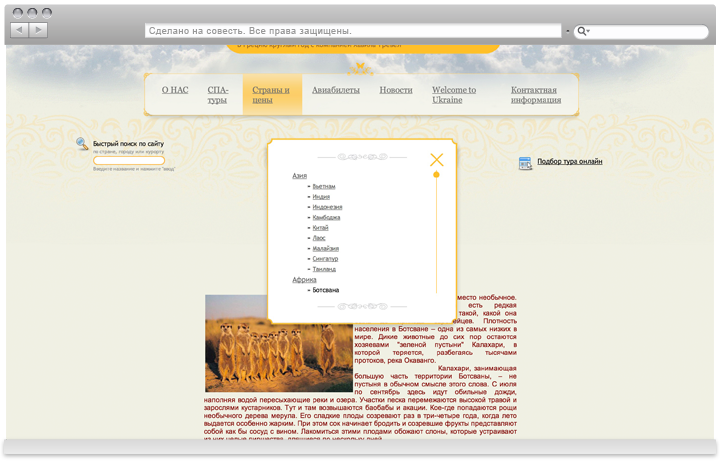The image size is (720, 462).
Task: Open the Лаос country link
Action: pyautogui.click(x=319, y=238)
